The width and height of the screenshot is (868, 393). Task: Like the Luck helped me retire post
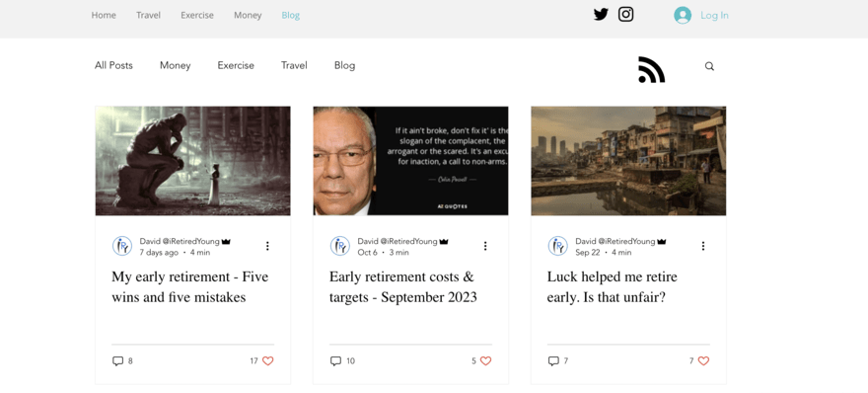pyautogui.click(x=703, y=360)
